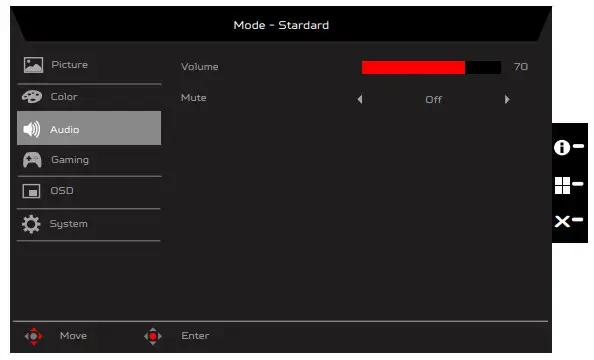
Task: Click the Picture menu image icon
Action: tap(33, 65)
